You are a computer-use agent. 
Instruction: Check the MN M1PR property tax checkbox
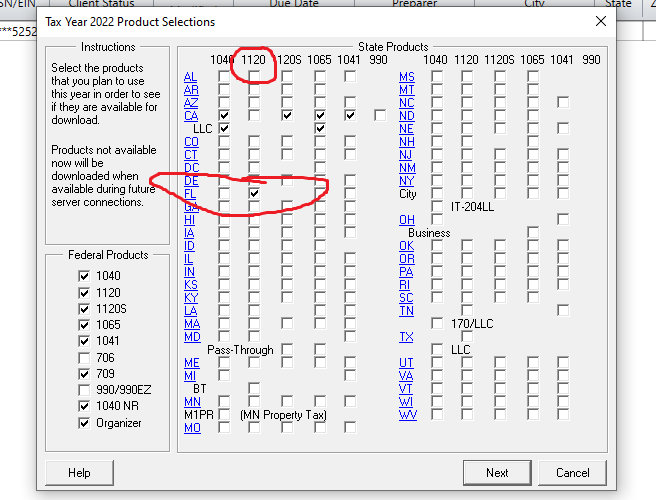pos(224,415)
